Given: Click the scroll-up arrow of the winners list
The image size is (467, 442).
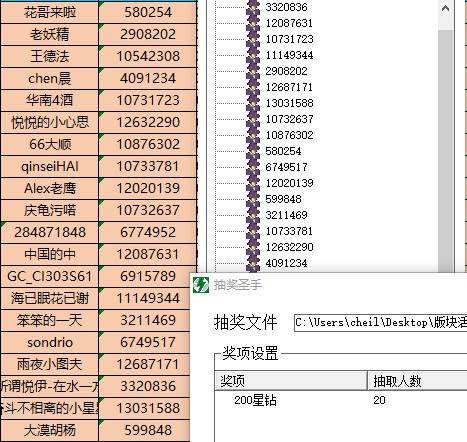Looking at the screenshot, I should [445, 8].
